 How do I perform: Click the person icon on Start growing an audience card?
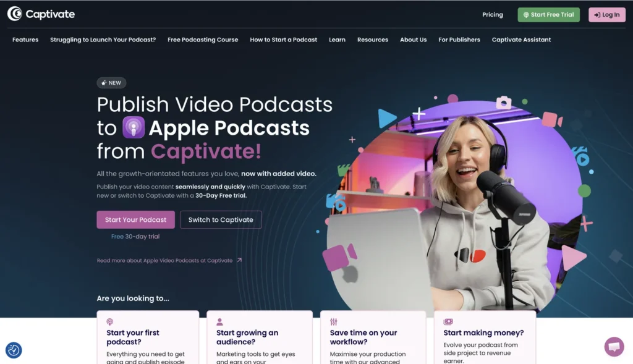pyautogui.click(x=219, y=321)
